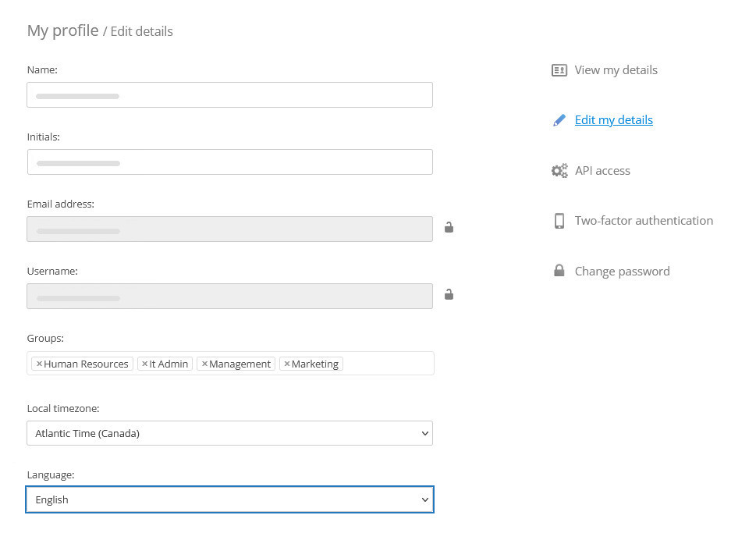
Task: Select the My profile breadcrumb
Action: pos(62,31)
